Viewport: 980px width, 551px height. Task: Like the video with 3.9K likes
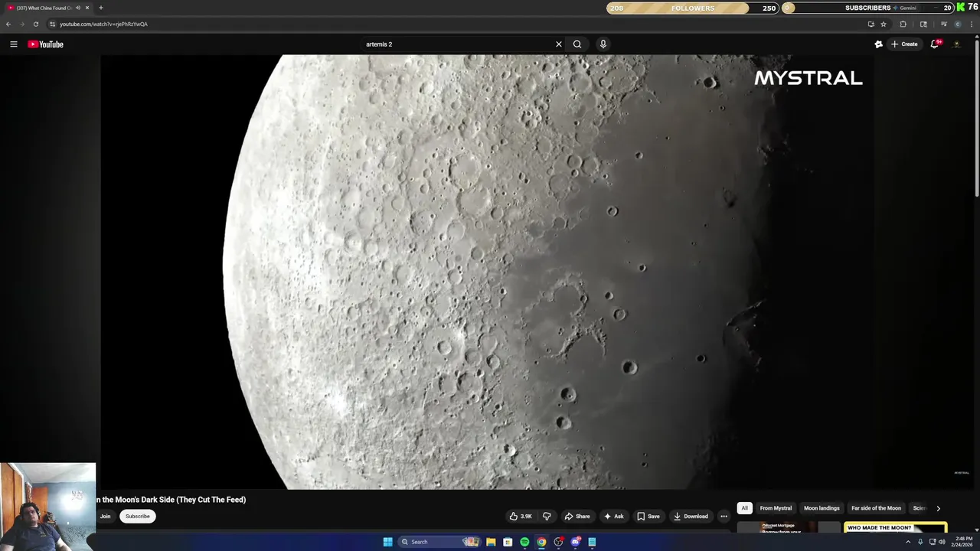521,517
